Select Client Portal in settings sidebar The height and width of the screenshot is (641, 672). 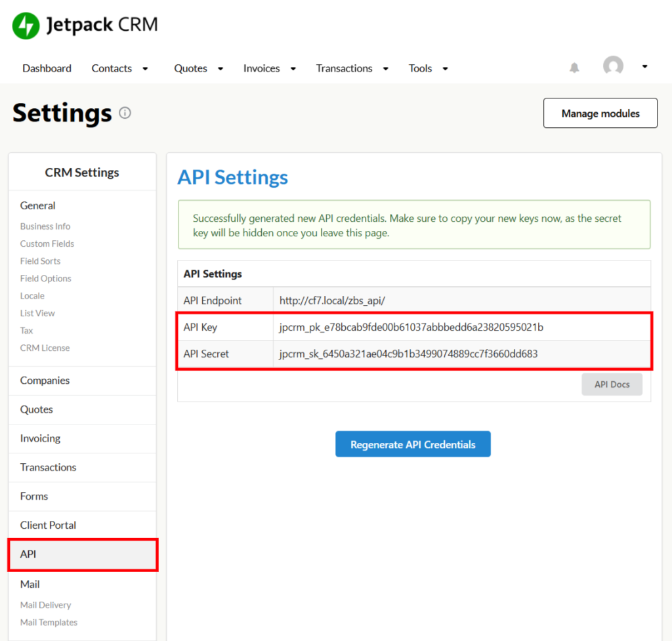(x=82, y=526)
